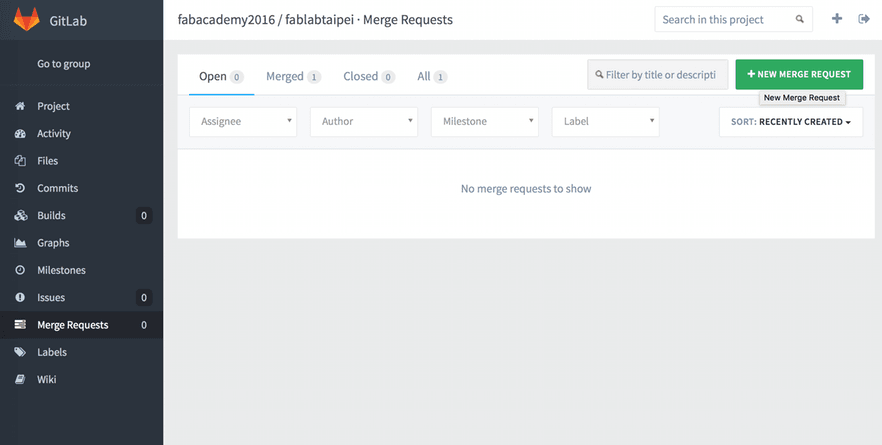Click the Issues count badge

(144, 298)
